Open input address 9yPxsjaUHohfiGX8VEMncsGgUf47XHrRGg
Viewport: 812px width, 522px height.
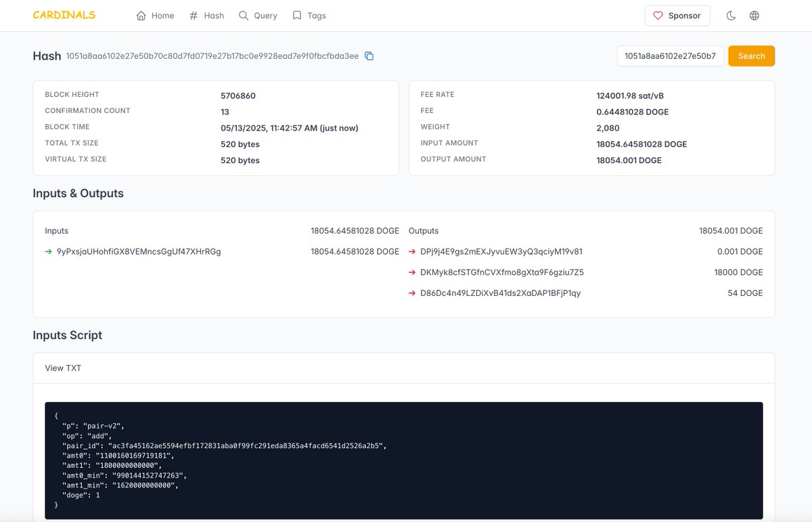[x=139, y=251]
